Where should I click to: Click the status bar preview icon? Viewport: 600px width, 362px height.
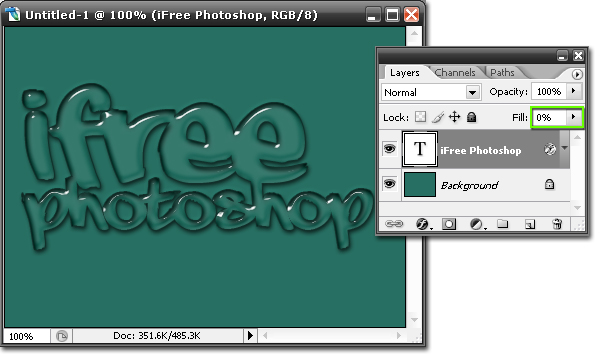click(x=61, y=336)
